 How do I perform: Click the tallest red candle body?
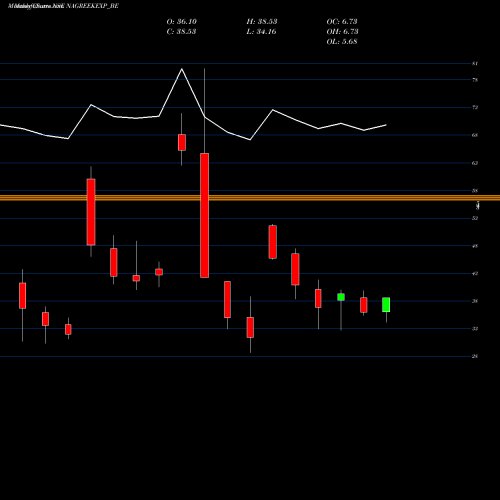coord(204,215)
